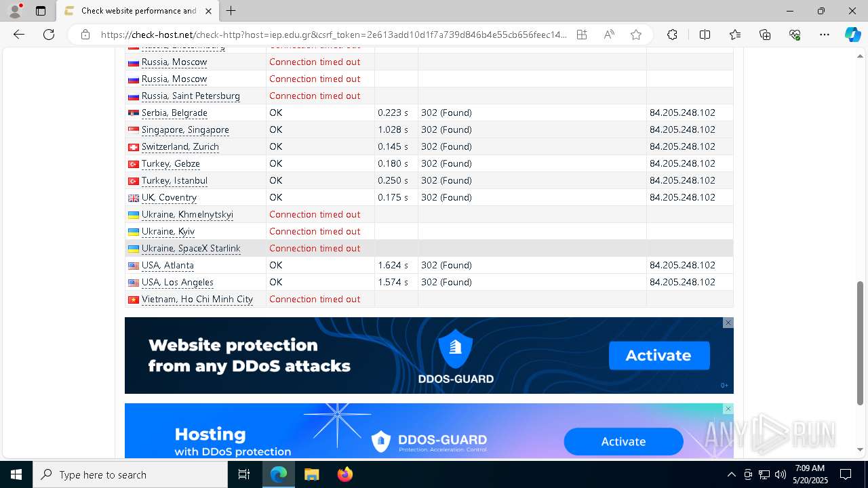This screenshot has width=868, height=488.
Task: Select Connection timed out for Ukraine, Kyiv
Action: coord(315,231)
